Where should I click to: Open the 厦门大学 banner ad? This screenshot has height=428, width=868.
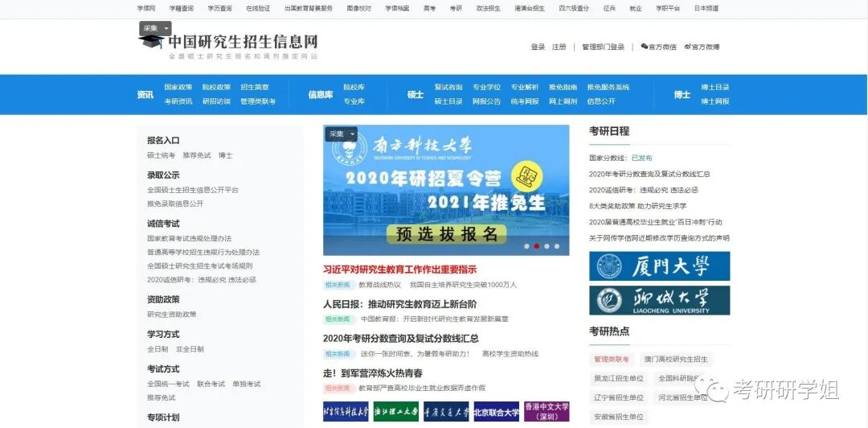659,266
